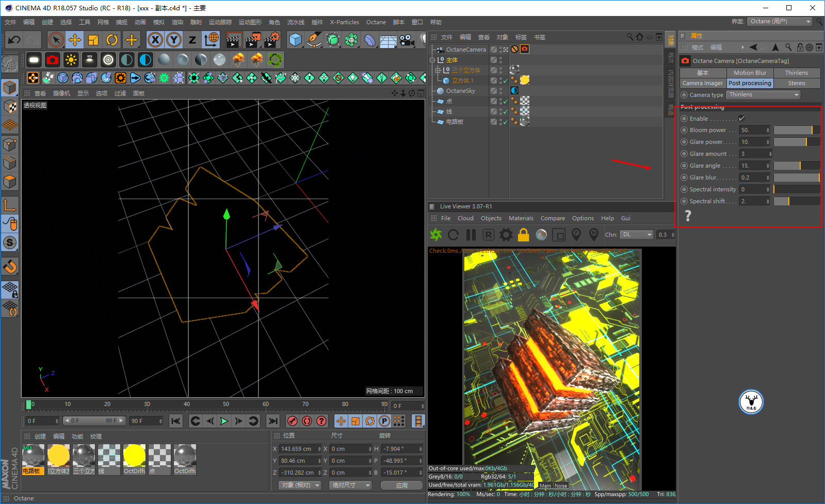Toggle the X axis lock
Screen dimensions: 825x504
[x=155, y=40]
